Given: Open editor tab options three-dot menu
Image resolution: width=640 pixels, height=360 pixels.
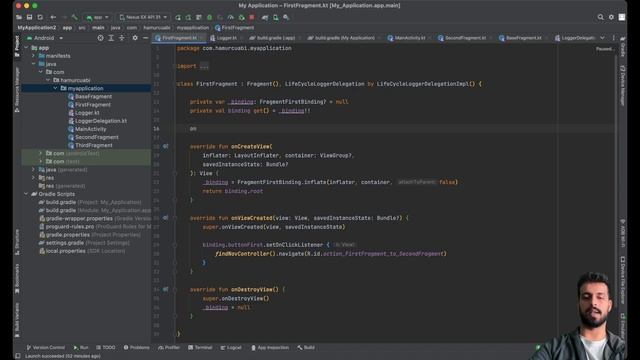Looking at the screenshot, I should click(613, 38).
